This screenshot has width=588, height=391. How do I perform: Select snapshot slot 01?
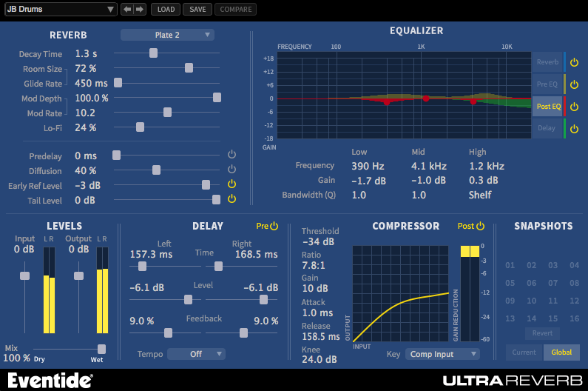[x=510, y=266]
